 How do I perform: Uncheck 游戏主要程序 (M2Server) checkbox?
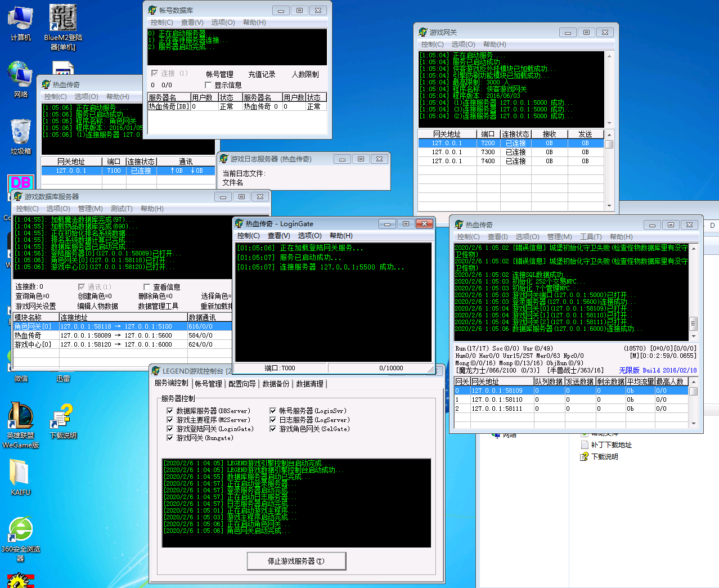point(170,420)
